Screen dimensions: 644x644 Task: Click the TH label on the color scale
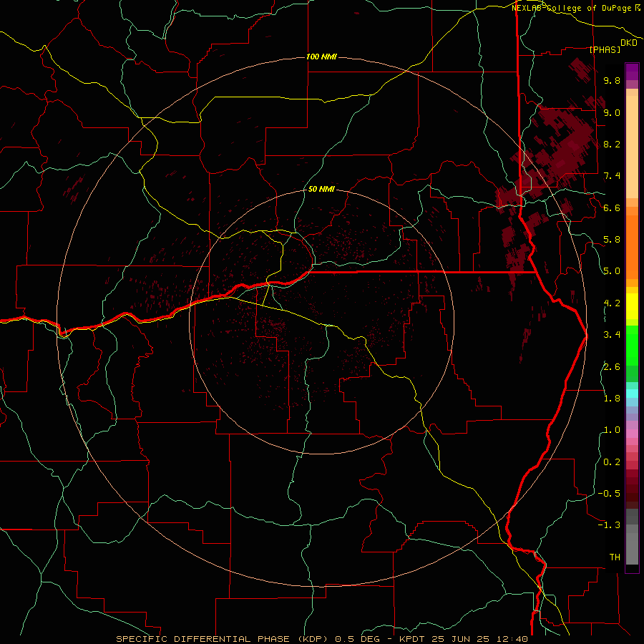[615, 557]
